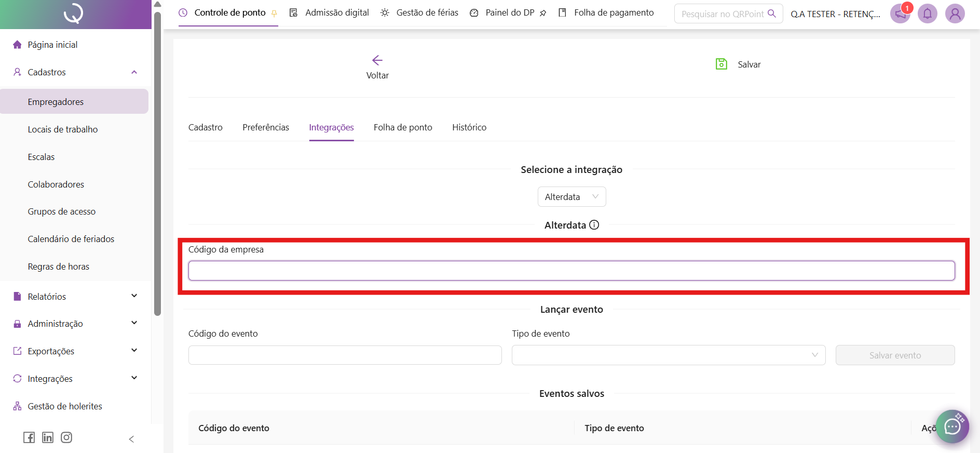Collapse the Cadastros menu section
Screen dimensions: 980x453
(134, 72)
